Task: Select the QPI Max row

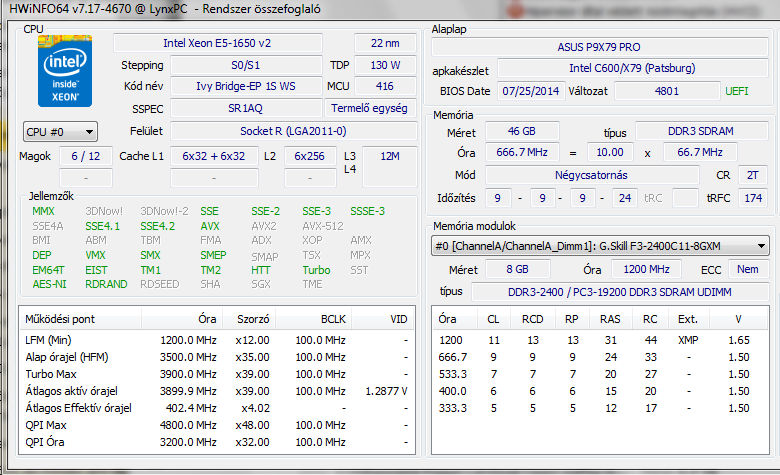Action: 217,425
